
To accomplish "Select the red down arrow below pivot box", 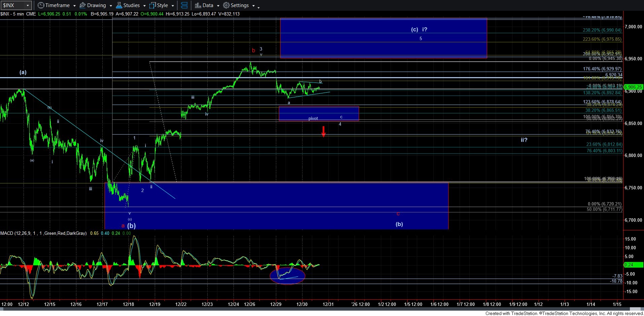I will [x=323, y=131].
